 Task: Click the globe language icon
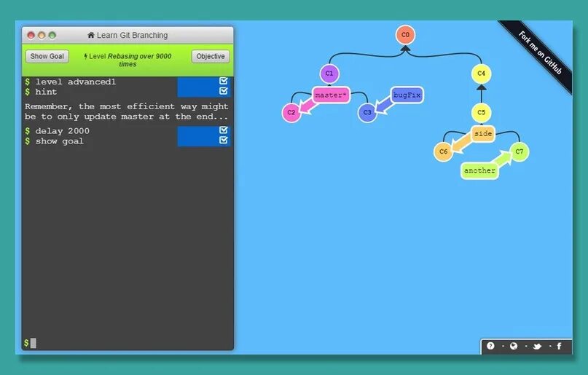[x=514, y=346]
